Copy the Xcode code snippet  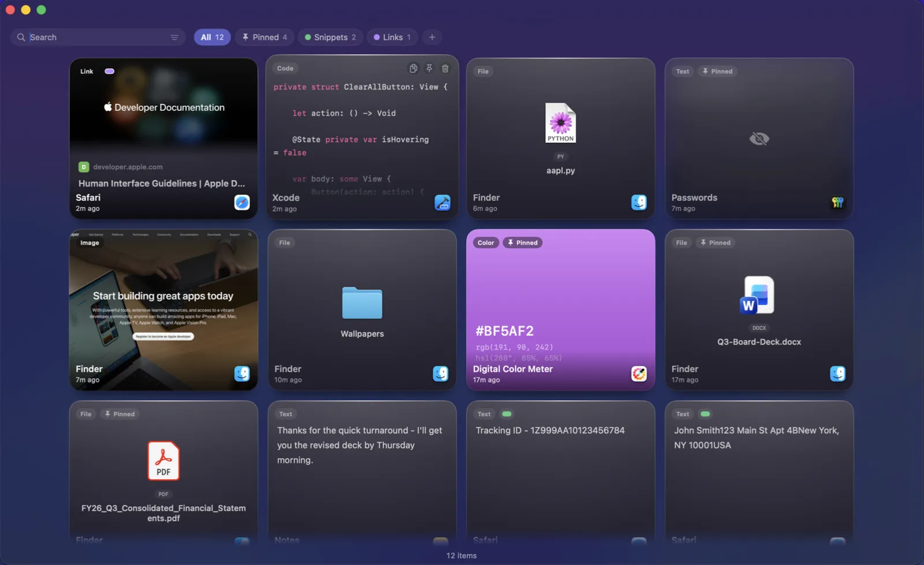pyautogui.click(x=413, y=69)
